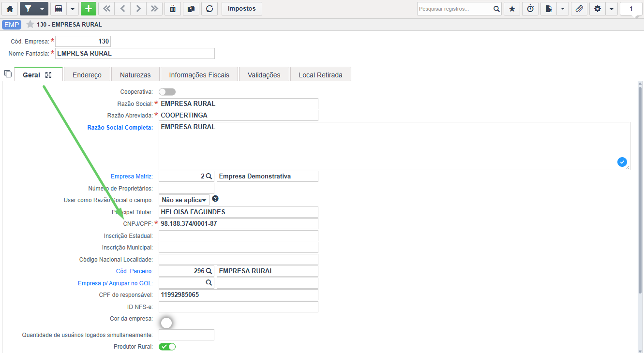This screenshot has width=644, height=353.
Task: Jump to the last record
Action: tap(154, 9)
